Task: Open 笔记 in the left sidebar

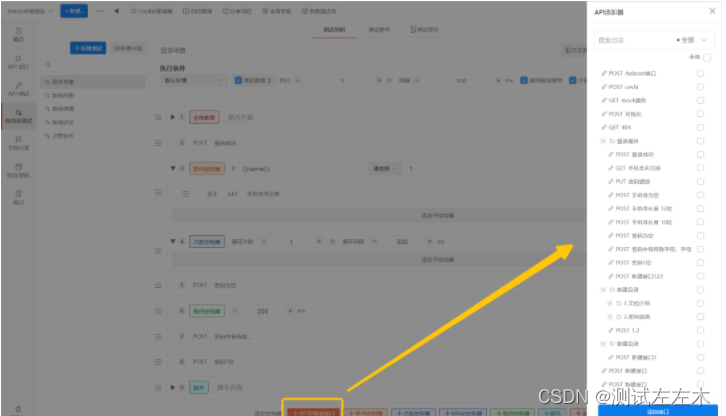Action: 19,198
